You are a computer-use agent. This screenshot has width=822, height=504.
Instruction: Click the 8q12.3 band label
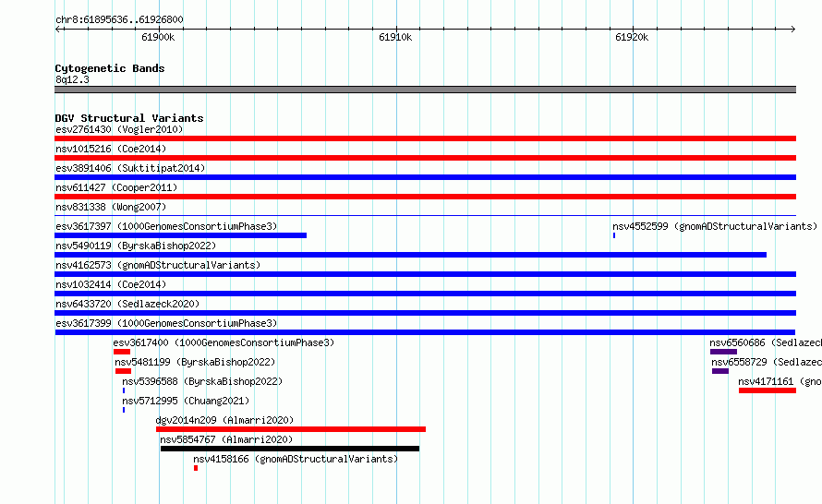coord(72,79)
